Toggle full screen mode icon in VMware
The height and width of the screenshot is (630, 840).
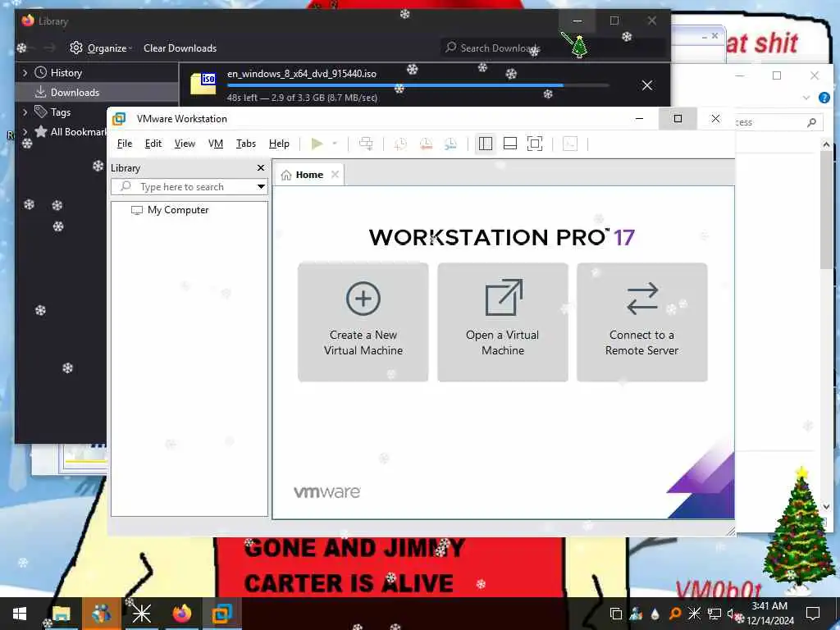coord(535,144)
